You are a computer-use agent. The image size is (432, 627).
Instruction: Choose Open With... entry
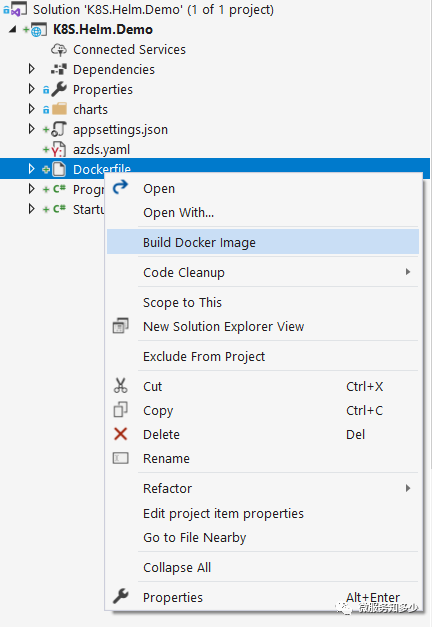[x=178, y=212]
